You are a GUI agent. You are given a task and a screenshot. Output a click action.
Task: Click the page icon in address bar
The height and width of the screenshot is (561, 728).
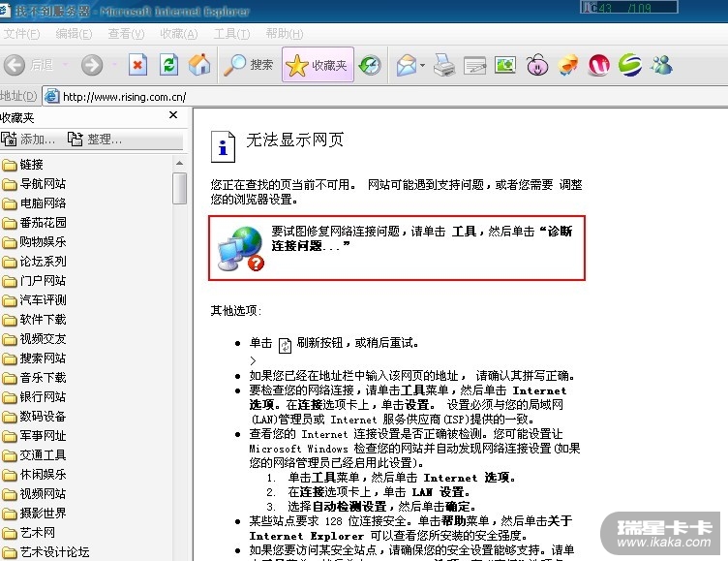click(x=51, y=96)
